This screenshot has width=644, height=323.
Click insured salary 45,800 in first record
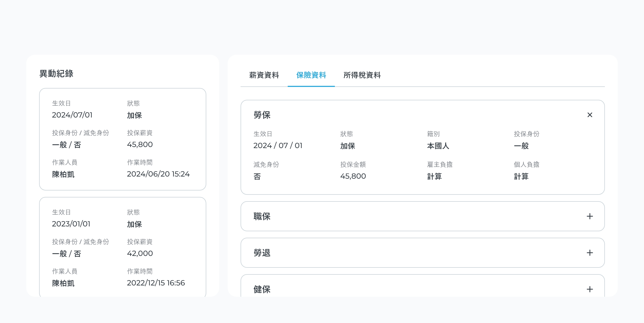click(x=140, y=144)
